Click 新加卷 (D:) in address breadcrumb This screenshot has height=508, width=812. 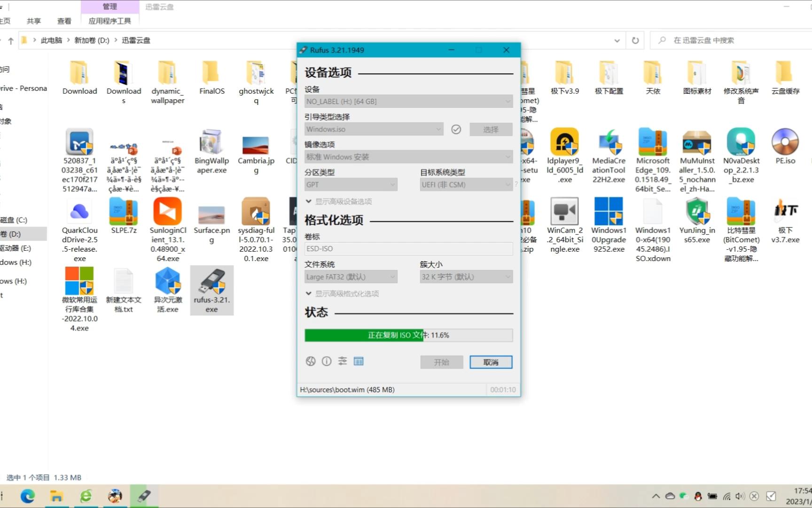(92, 40)
